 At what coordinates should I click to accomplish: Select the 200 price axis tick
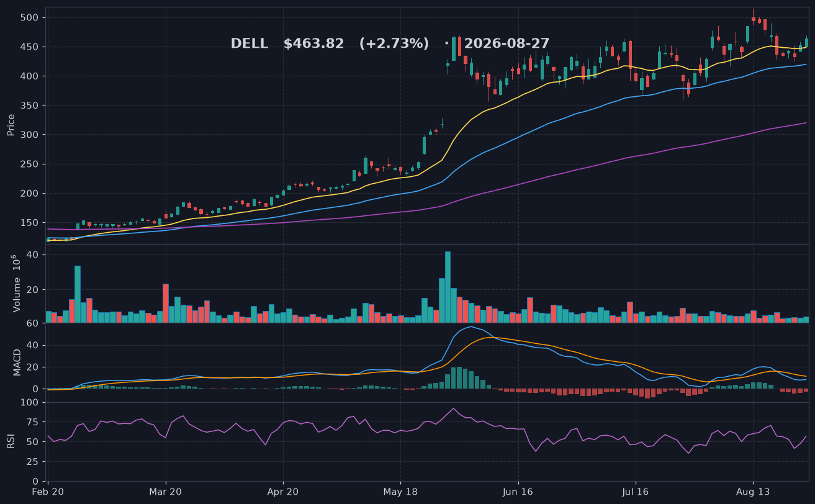pyautogui.click(x=30, y=194)
